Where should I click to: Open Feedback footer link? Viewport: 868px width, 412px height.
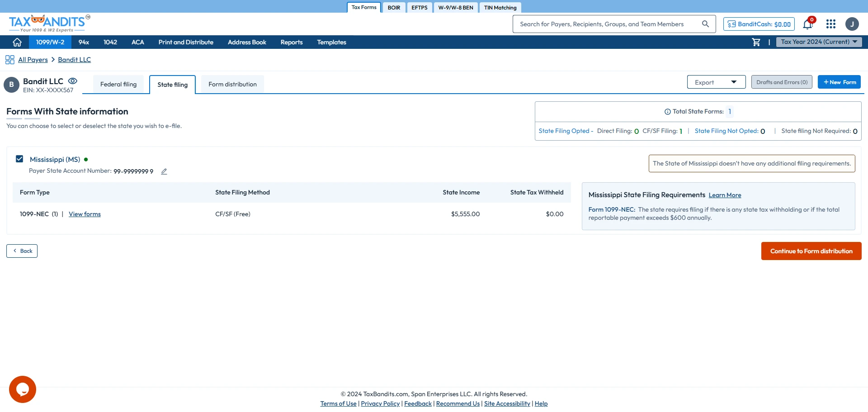tap(418, 404)
